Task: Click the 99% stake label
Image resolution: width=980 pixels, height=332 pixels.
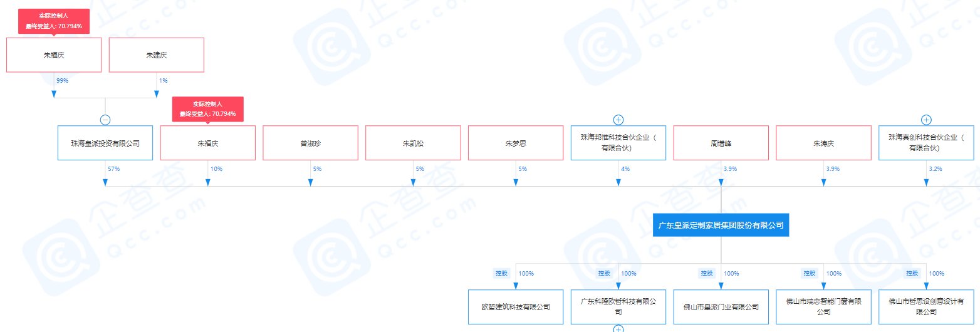Action: (x=62, y=81)
